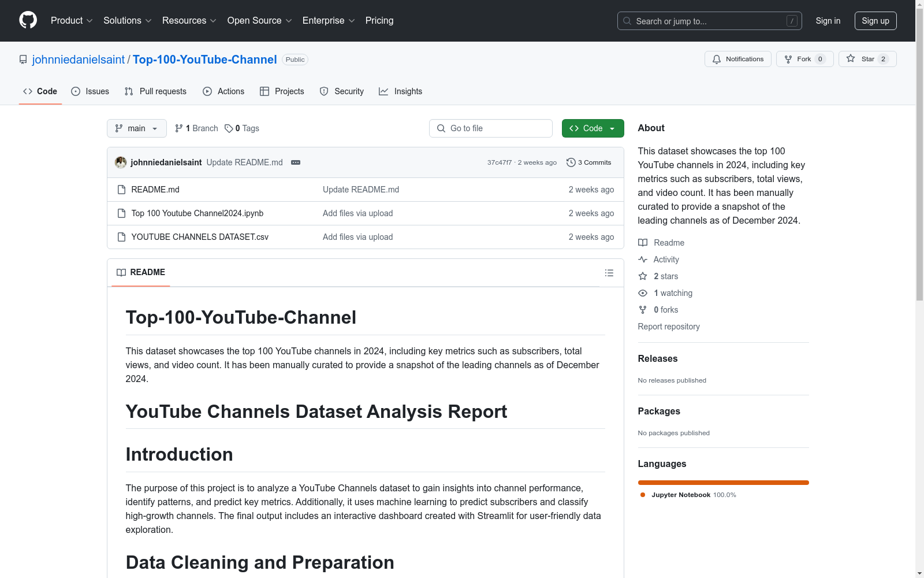Open the README outline list icon
924x578 pixels.
tap(609, 273)
